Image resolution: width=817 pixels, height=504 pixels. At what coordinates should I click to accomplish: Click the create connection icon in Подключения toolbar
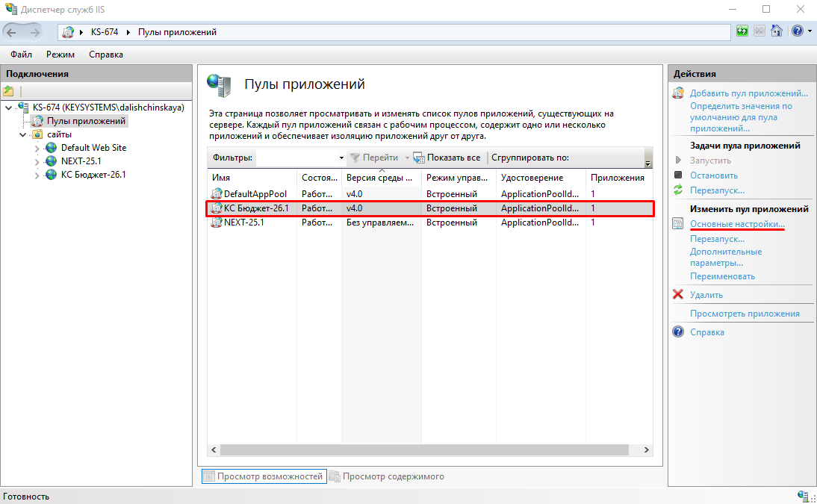[x=9, y=91]
